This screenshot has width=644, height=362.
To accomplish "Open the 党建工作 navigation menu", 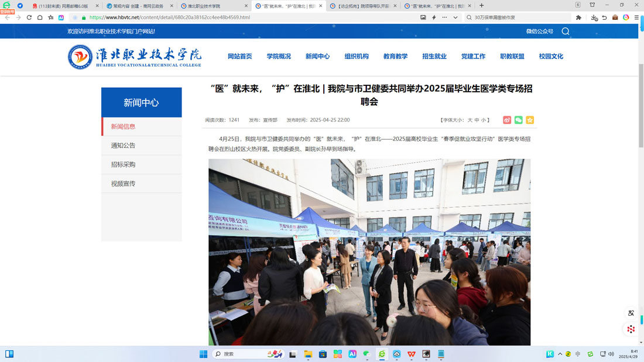I will pos(473,56).
